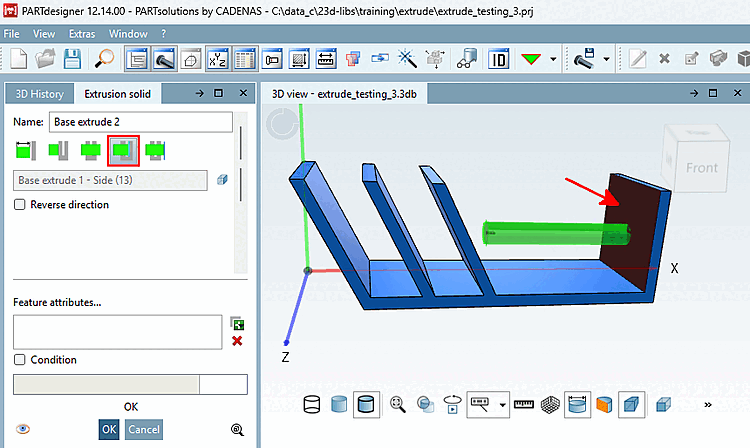Screen dimensions: 750x448
Task: Click the ruler measure icon in 3D view
Action: [x=524, y=404]
